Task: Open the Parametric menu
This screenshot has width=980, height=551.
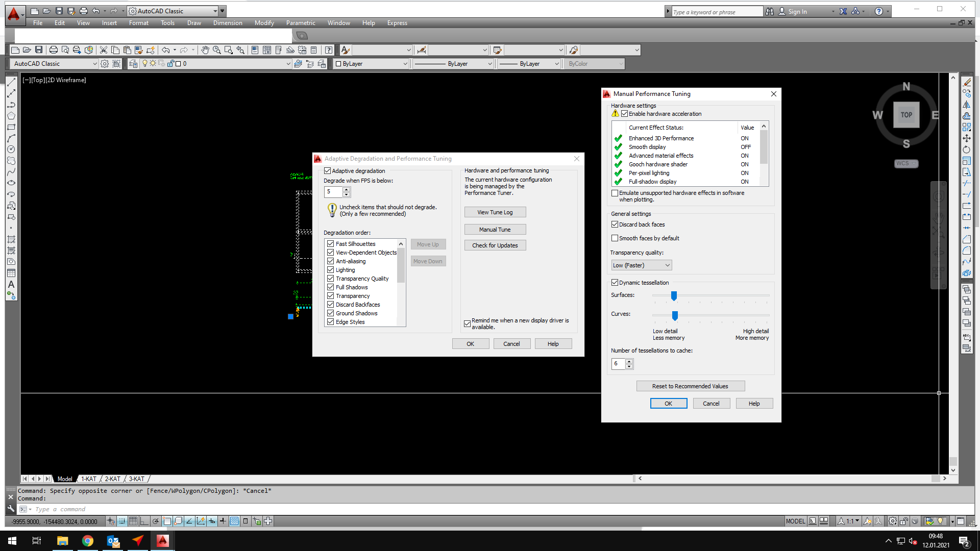Action: (x=300, y=23)
